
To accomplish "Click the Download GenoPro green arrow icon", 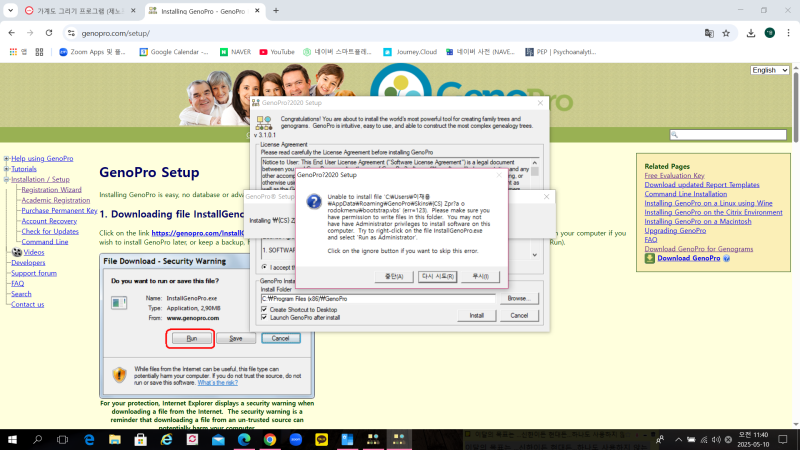I will tap(650, 258).
